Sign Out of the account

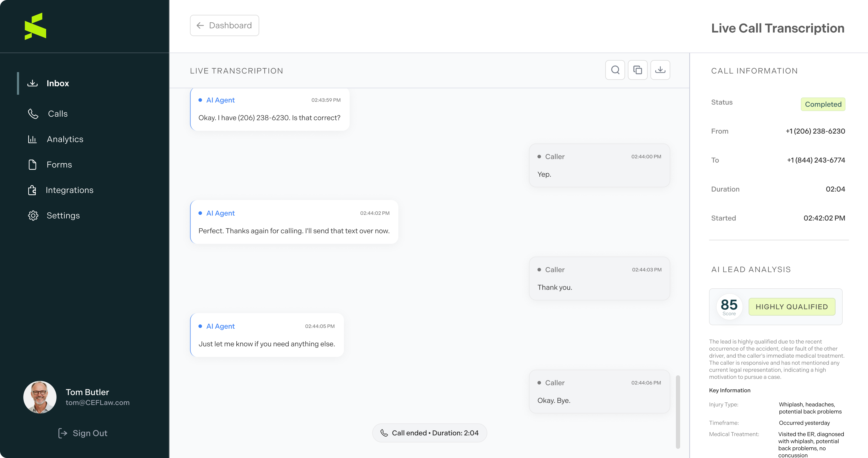(83, 433)
